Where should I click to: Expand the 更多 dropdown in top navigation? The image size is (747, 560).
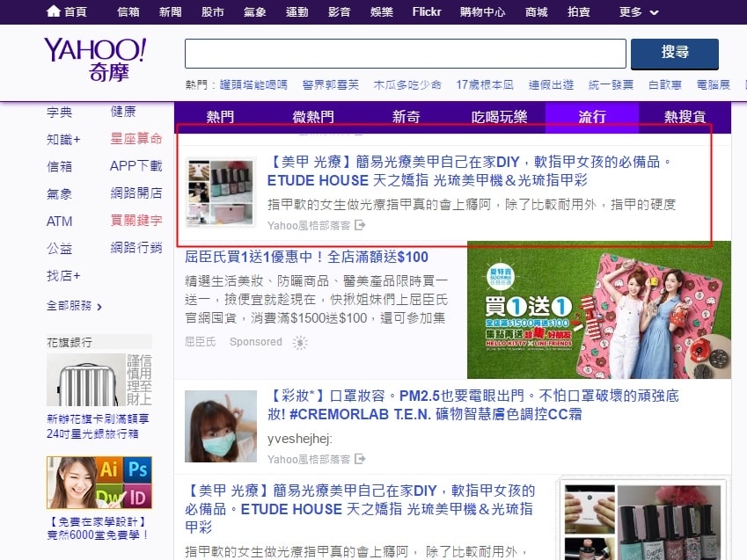coord(639,12)
